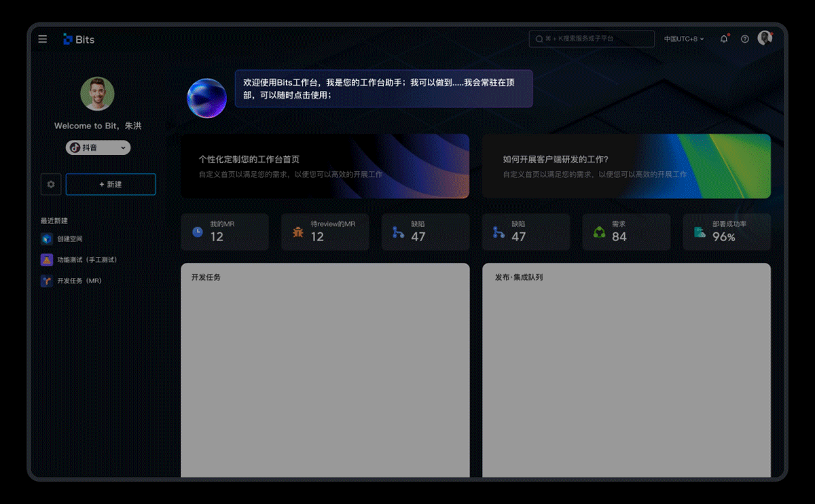Open the hamburger menu icon
815x504 pixels.
(x=43, y=39)
